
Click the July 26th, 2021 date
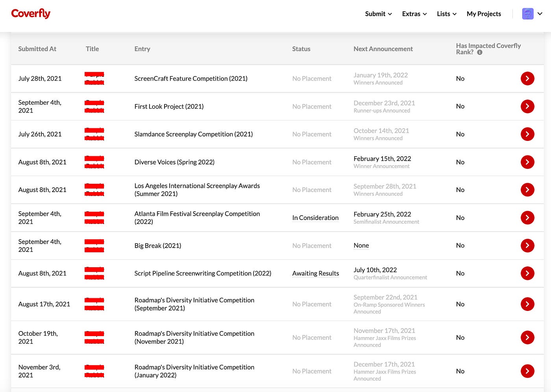pyautogui.click(x=40, y=134)
